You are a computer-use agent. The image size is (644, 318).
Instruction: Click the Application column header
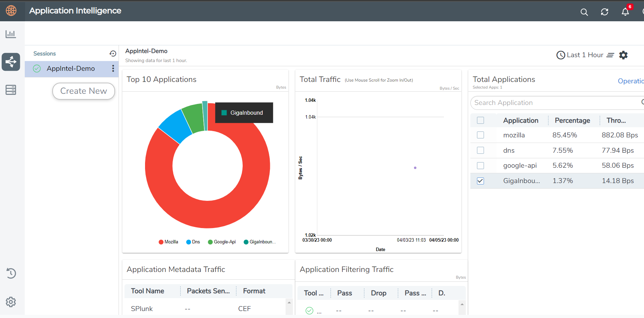coord(521,120)
